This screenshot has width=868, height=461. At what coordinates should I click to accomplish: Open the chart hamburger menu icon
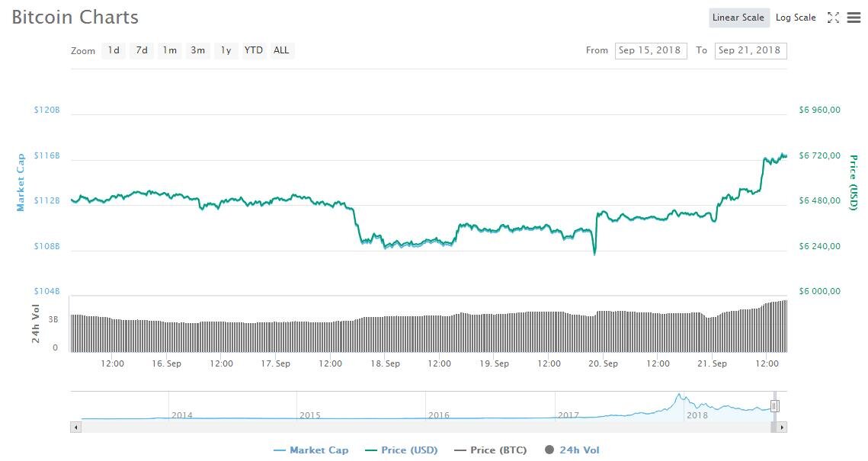(x=854, y=18)
